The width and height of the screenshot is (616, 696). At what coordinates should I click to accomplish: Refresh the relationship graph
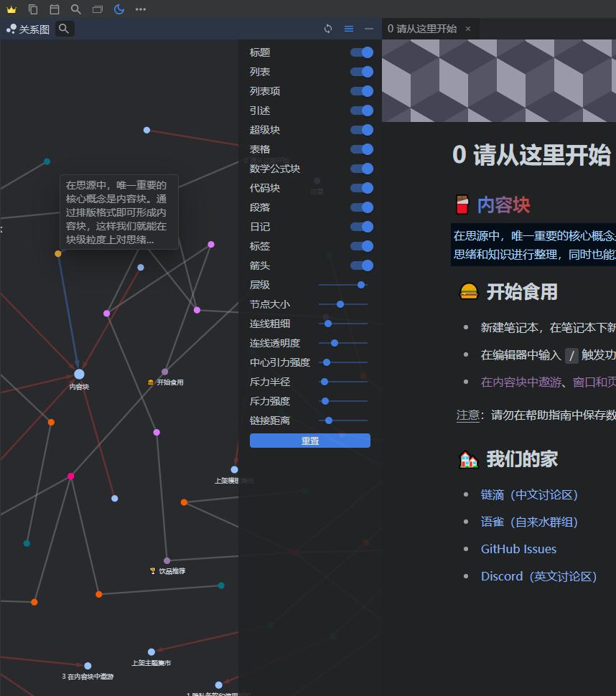point(328,29)
